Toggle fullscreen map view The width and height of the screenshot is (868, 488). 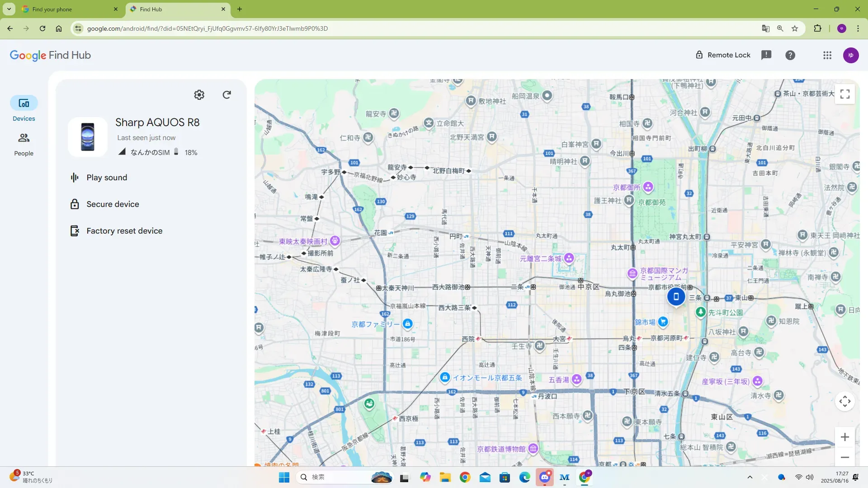(844, 94)
